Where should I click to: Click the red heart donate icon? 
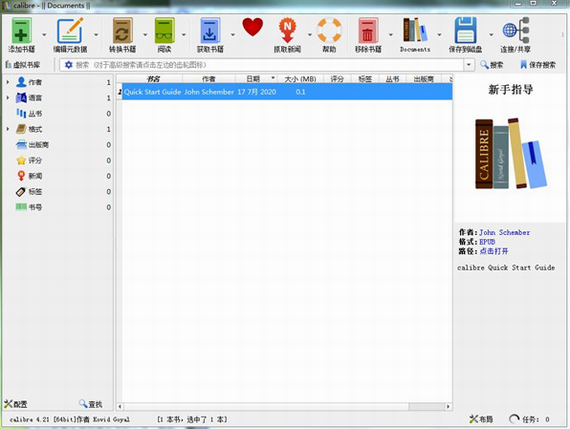pyautogui.click(x=253, y=27)
